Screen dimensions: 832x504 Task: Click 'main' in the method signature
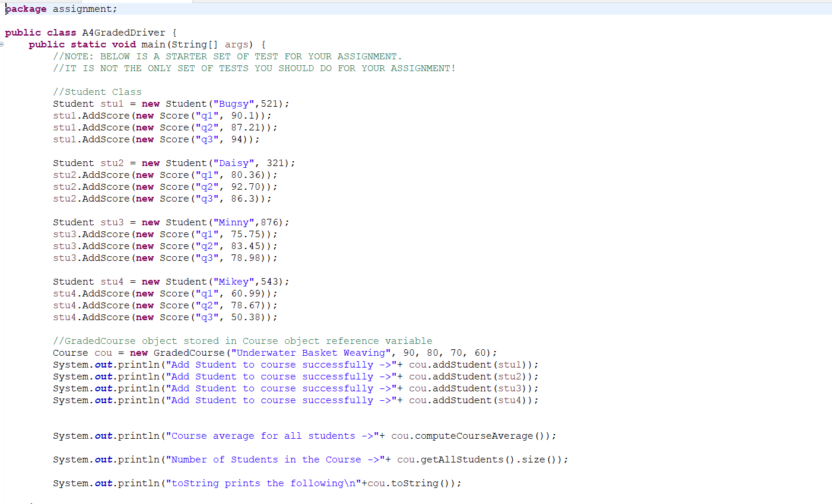[154, 44]
